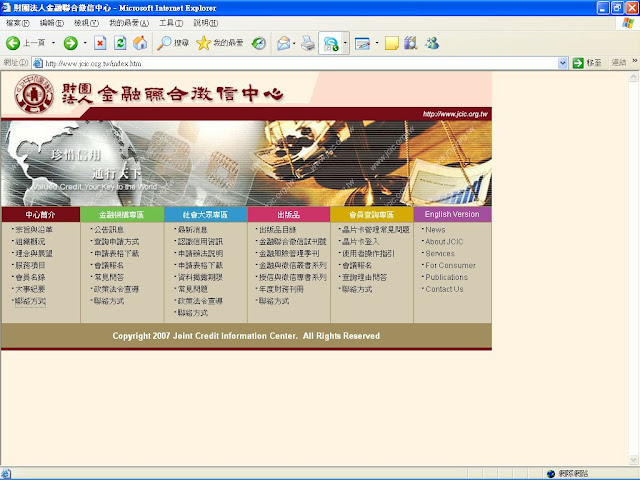640x480 pixels.
Task: Open the 搜尋 magnifier search tool
Action: 173,43
